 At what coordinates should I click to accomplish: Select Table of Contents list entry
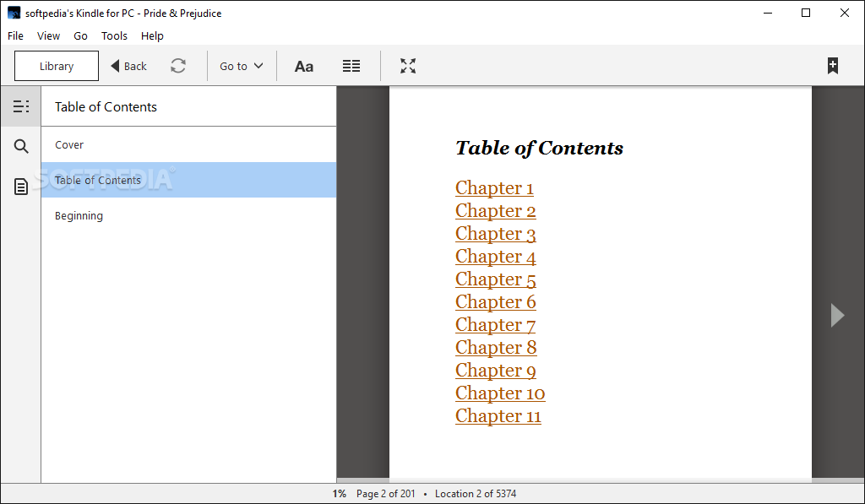(x=188, y=180)
